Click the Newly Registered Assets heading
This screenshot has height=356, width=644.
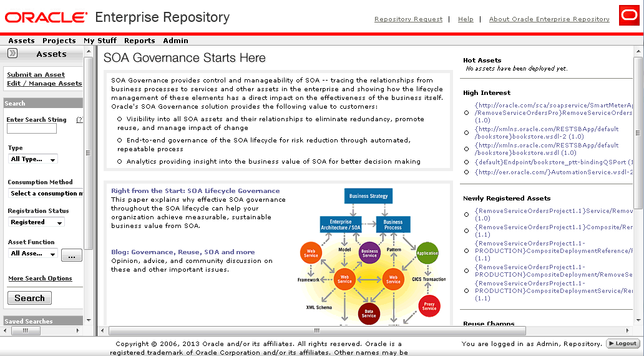click(x=507, y=198)
